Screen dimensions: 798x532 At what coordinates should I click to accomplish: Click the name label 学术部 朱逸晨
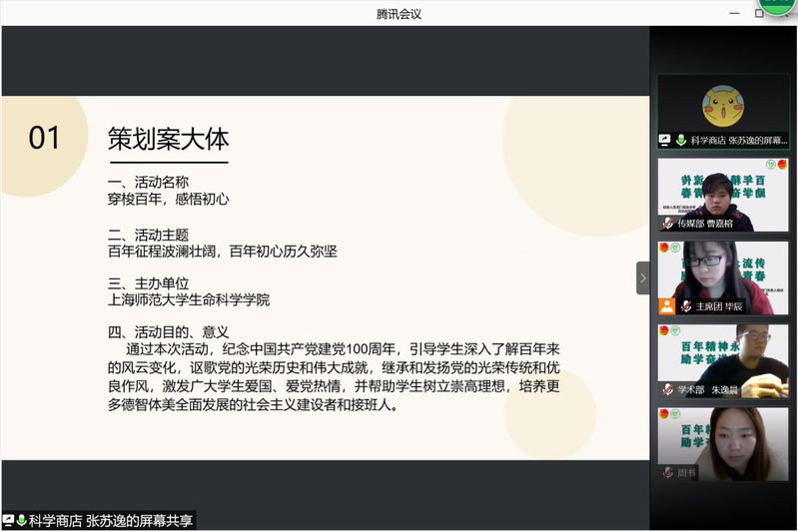click(707, 390)
